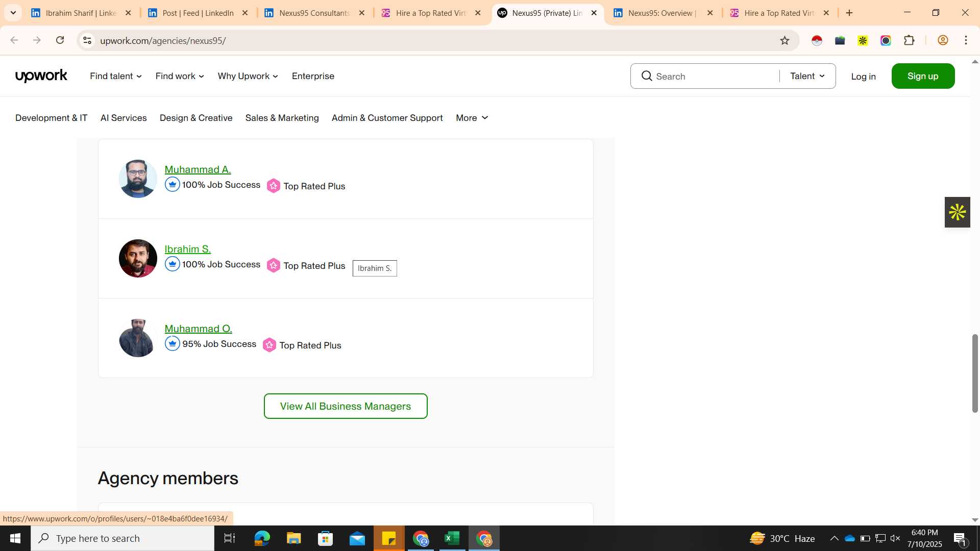Open File Explorer from taskbar
This screenshot has width=980, height=551.
(293, 538)
